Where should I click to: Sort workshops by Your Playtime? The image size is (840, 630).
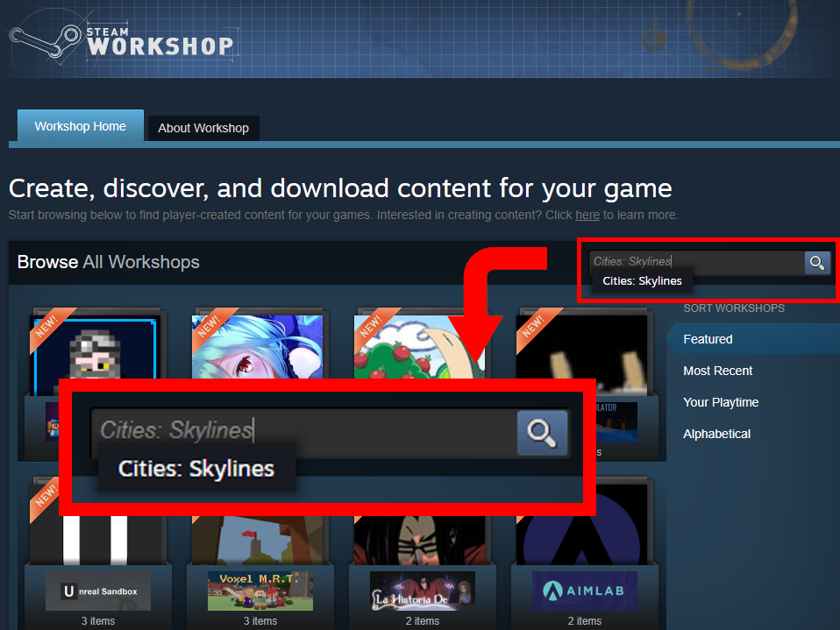(x=721, y=402)
